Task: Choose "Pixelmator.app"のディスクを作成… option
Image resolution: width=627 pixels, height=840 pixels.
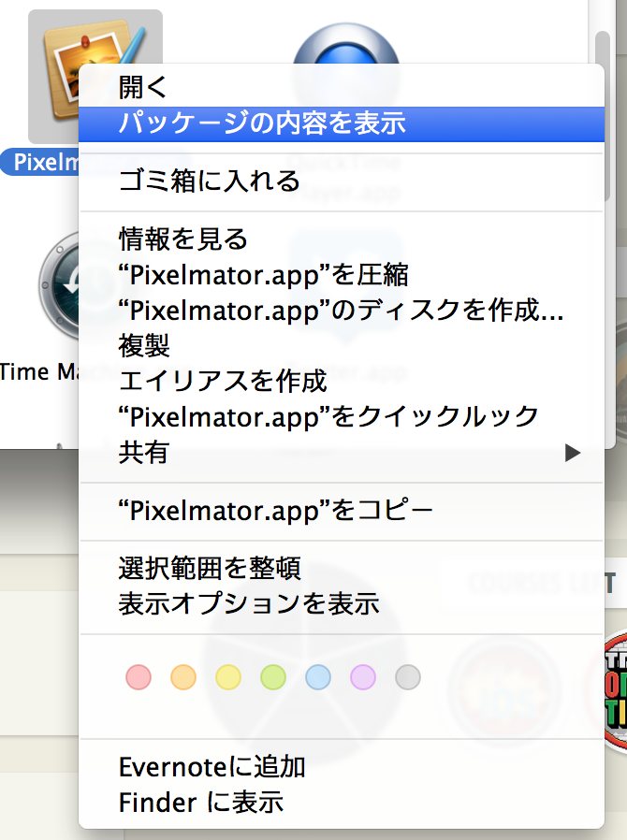Action: (342, 310)
